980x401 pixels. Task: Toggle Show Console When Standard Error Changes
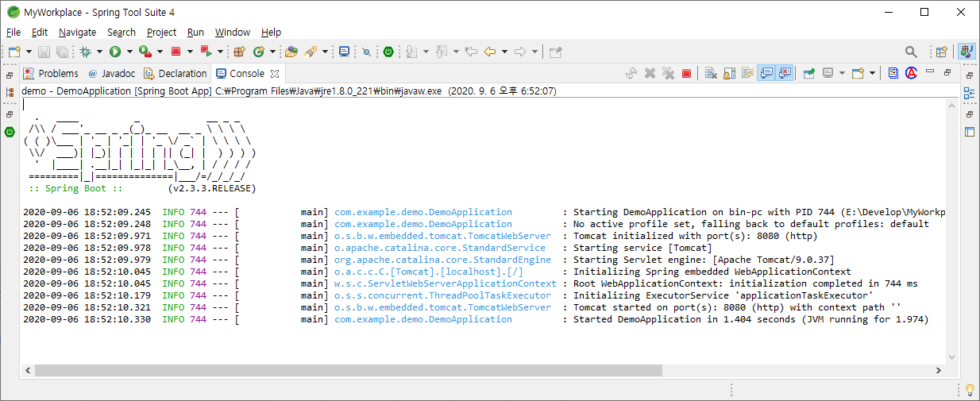tap(785, 73)
